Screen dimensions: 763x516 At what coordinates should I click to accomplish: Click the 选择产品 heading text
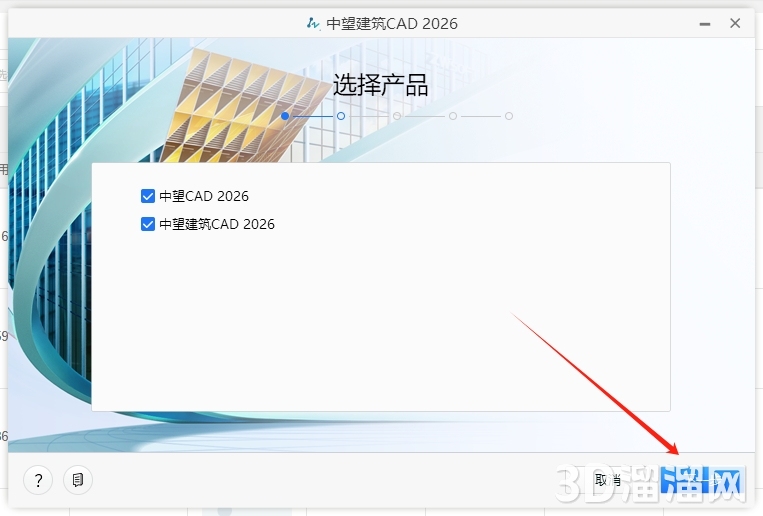380,85
